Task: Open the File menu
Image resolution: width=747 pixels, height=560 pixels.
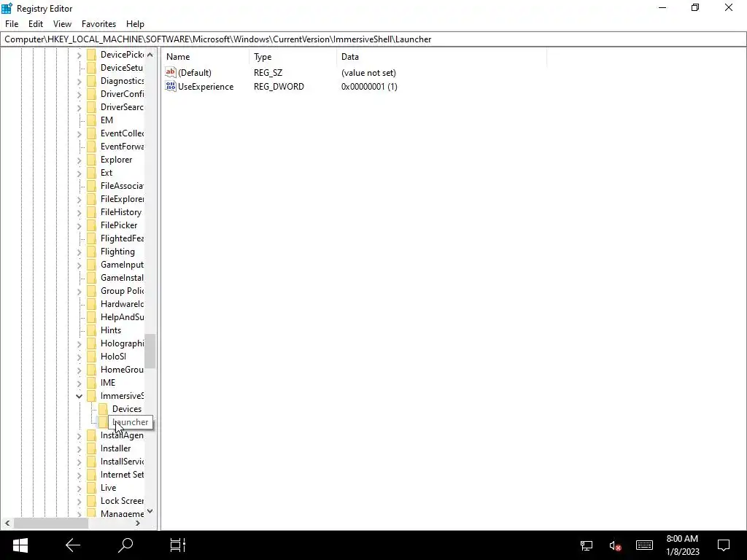Action: tap(12, 24)
